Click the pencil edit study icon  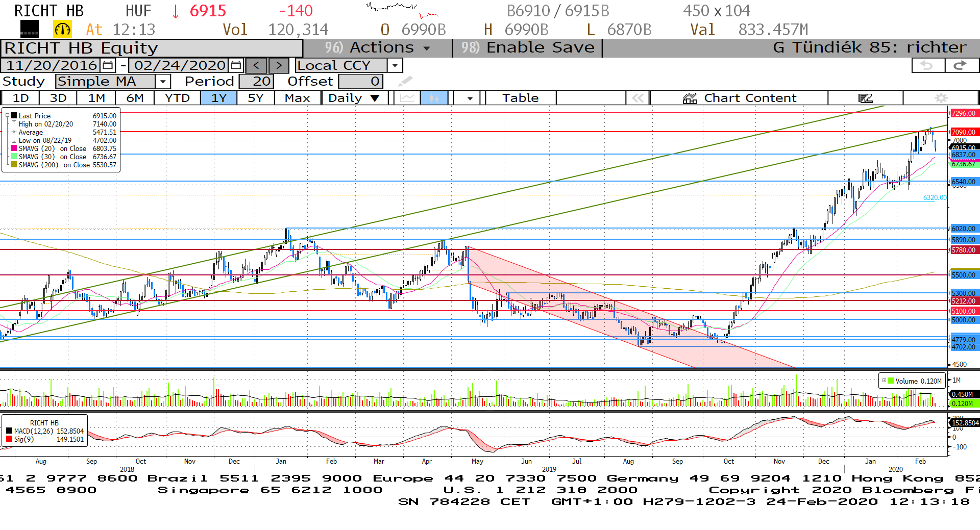(x=405, y=82)
